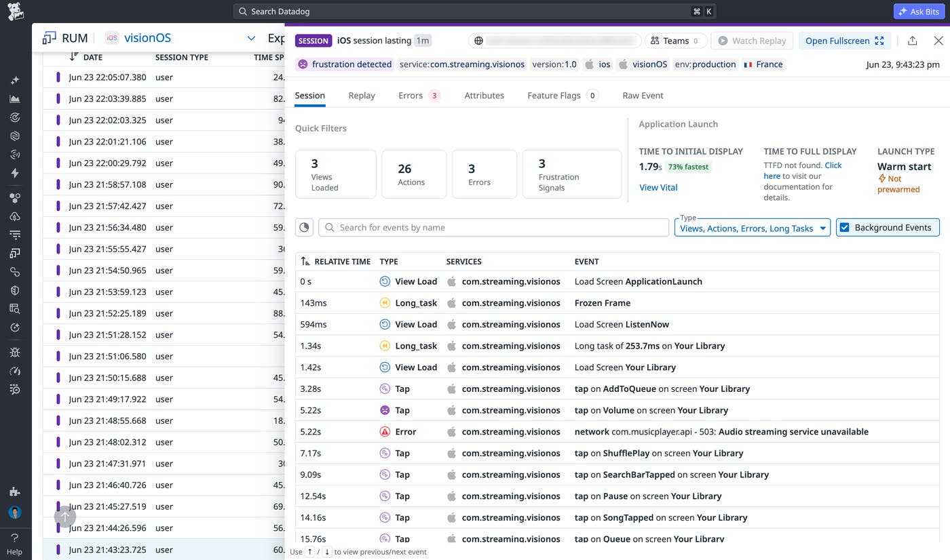Image resolution: width=950 pixels, height=560 pixels.
Task: Open the Load Screen ListenNow event row
Action: (617, 324)
